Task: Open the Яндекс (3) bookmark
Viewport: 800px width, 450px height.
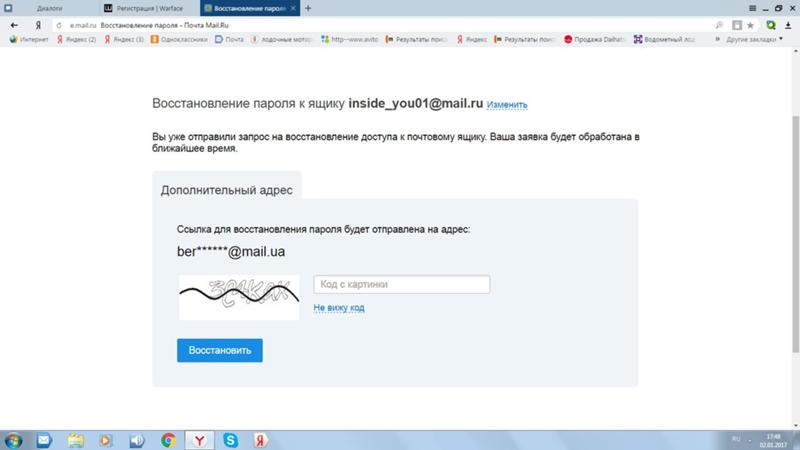Action: click(124, 39)
